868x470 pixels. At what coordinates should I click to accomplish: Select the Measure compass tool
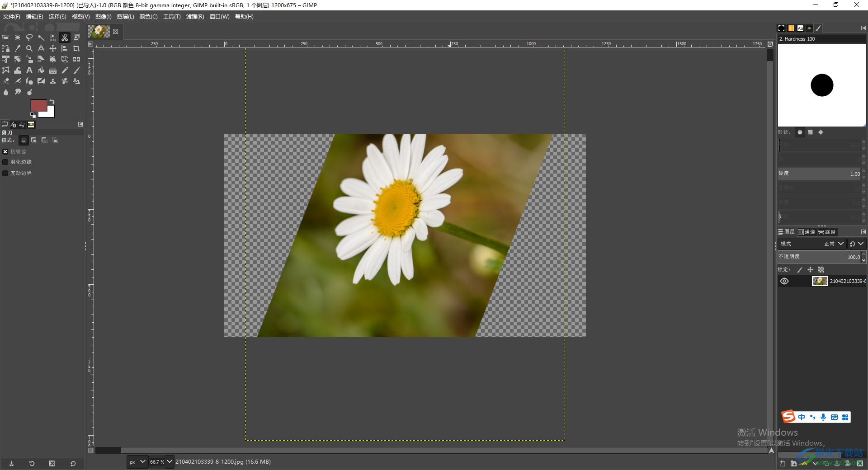pyautogui.click(x=41, y=48)
